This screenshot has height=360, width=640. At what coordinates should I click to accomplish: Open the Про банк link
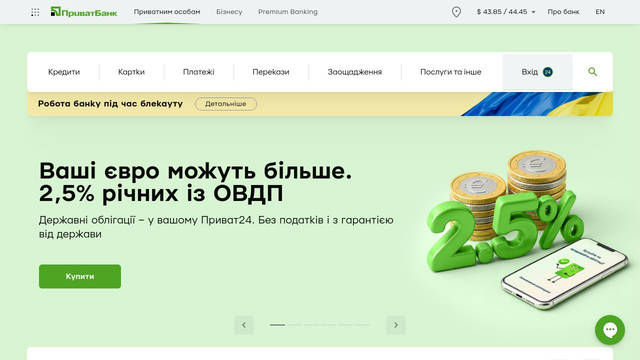(x=563, y=12)
